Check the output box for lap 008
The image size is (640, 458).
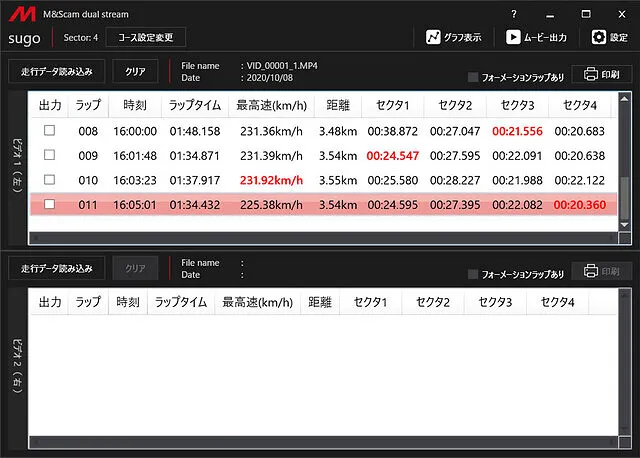click(49, 131)
